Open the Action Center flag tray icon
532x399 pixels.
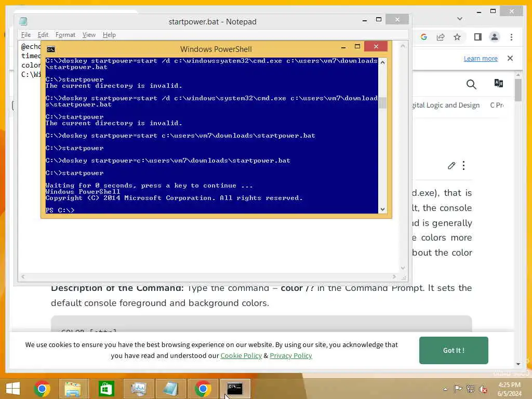[458, 389]
